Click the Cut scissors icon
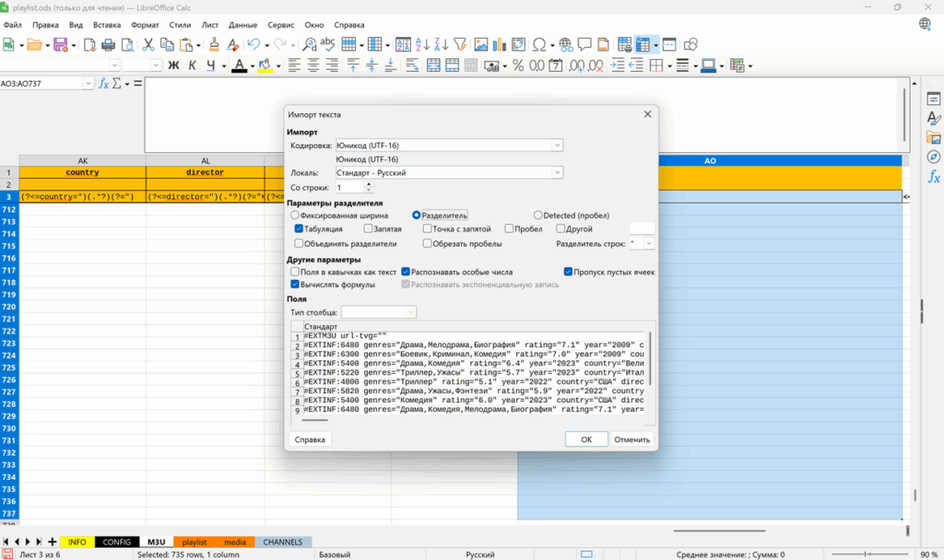The width and height of the screenshot is (944, 560). pyautogui.click(x=147, y=44)
